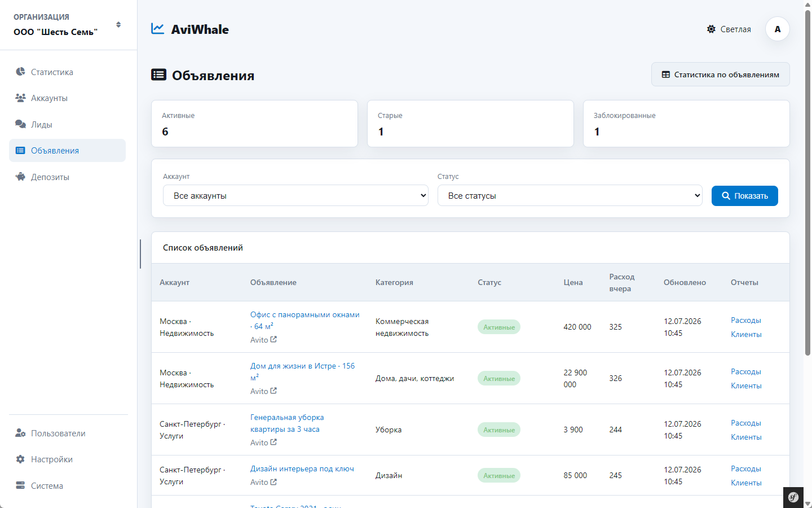The height and width of the screenshot is (508, 812).
Task: Open listing Дом для жизни в Истре
Action: pos(302,371)
